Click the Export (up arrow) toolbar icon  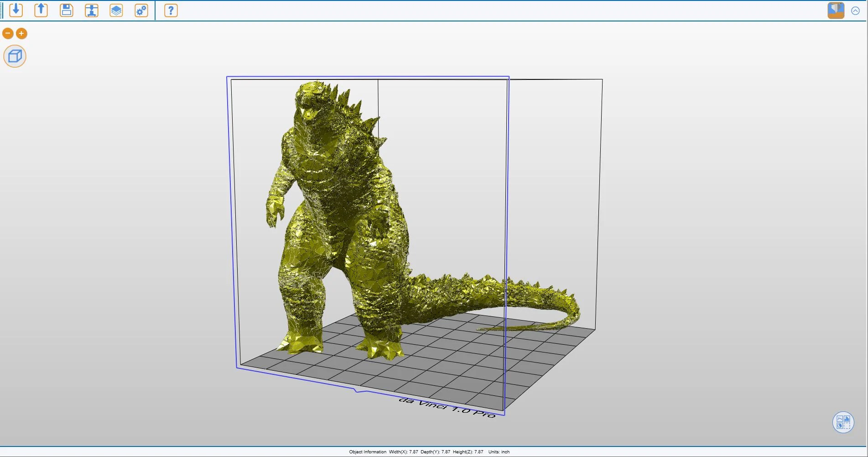click(41, 10)
